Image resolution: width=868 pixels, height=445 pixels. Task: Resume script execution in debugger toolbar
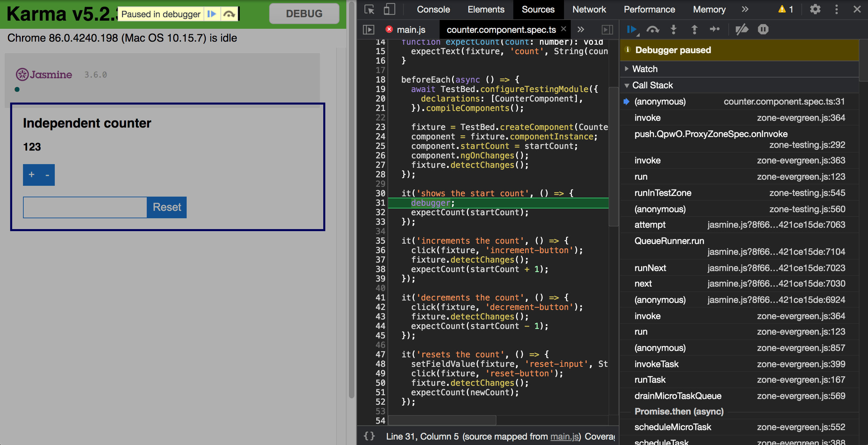pyautogui.click(x=632, y=30)
